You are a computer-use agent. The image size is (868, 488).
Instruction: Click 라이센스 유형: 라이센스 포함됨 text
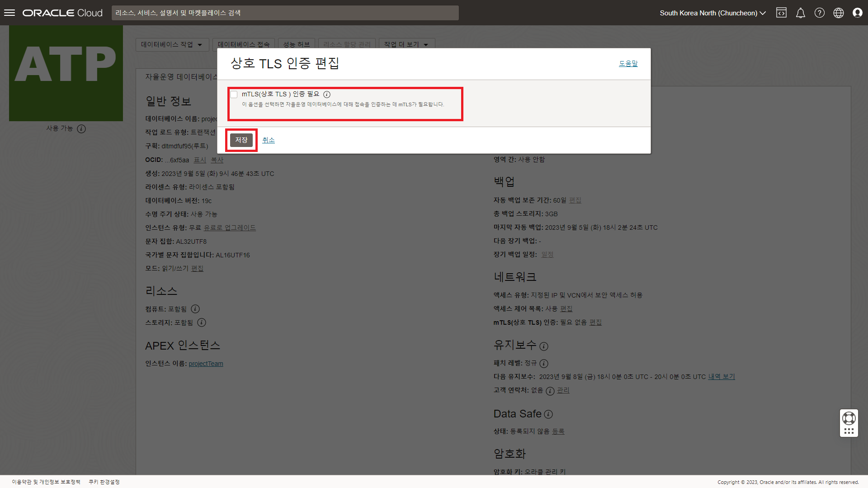(x=190, y=187)
